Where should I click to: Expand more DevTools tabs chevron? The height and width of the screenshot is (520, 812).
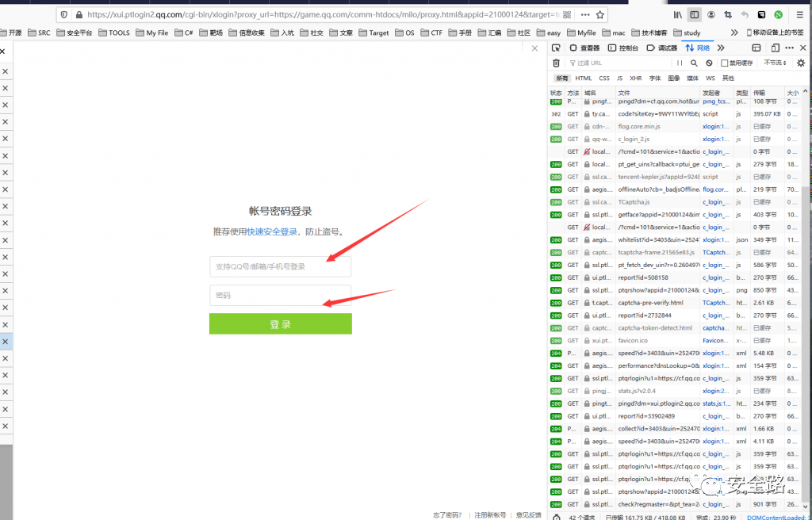[x=721, y=48]
